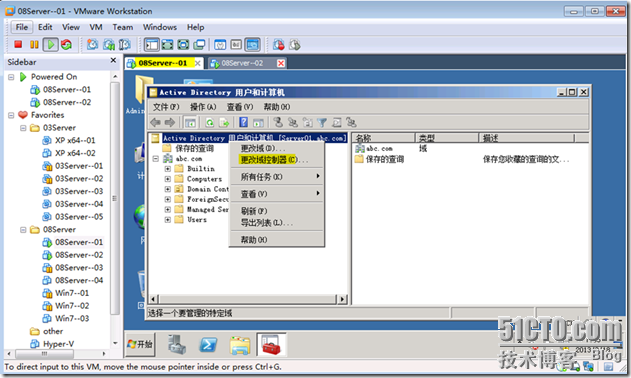
Task: Open 所有任务(K) submenu
Action: point(277,177)
